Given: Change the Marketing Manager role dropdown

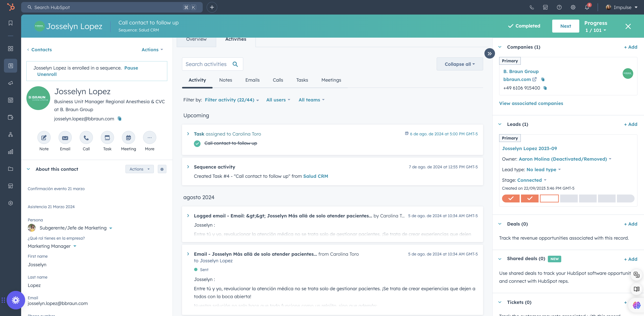Looking at the screenshot, I should click(x=52, y=246).
